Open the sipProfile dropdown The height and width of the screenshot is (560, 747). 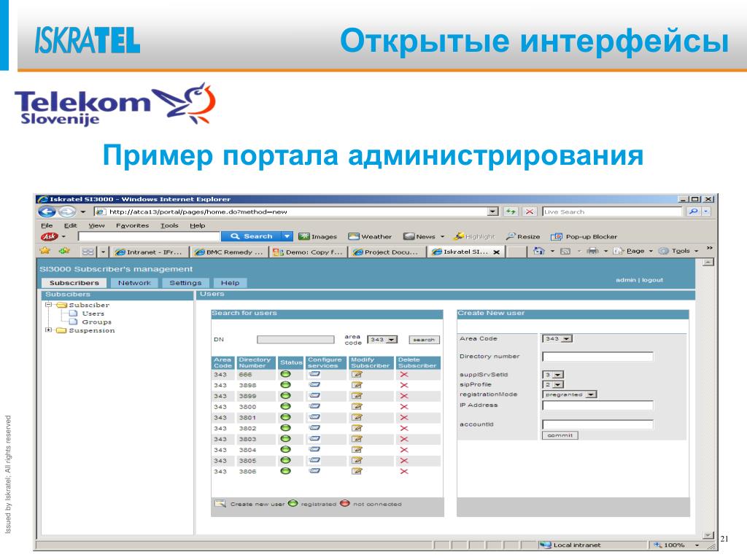click(x=558, y=384)
